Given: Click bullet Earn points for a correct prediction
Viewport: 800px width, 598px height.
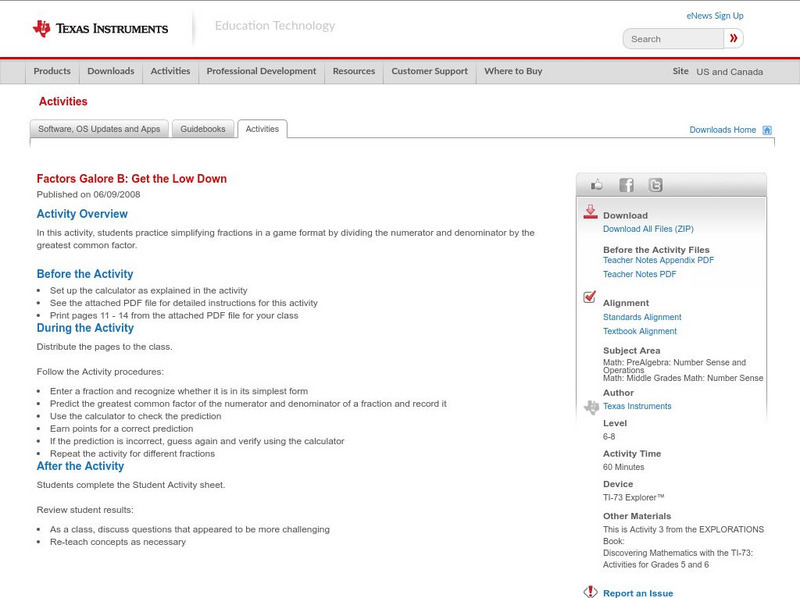Looking at the screenshot, I should [x=121, y=429].
